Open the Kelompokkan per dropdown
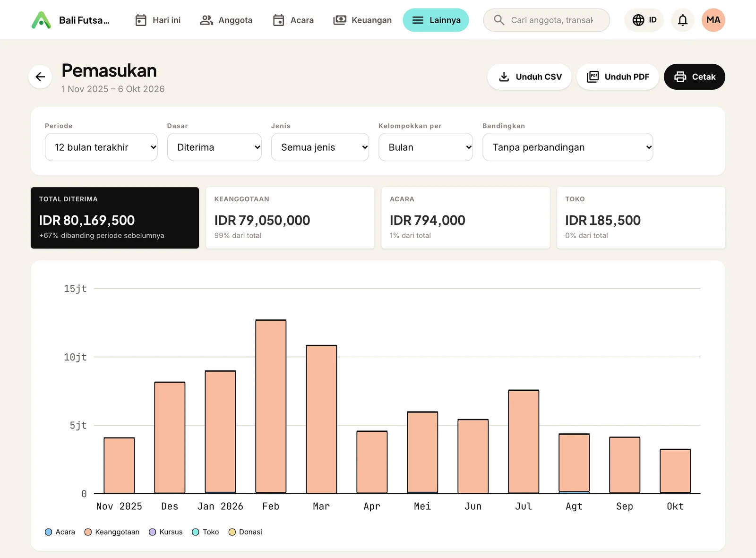Viewport: 756px width, 558px height. (425, 147)
